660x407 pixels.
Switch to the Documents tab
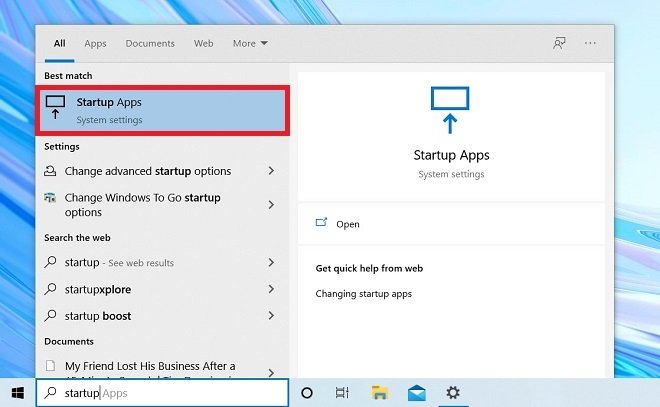point(150,43)
